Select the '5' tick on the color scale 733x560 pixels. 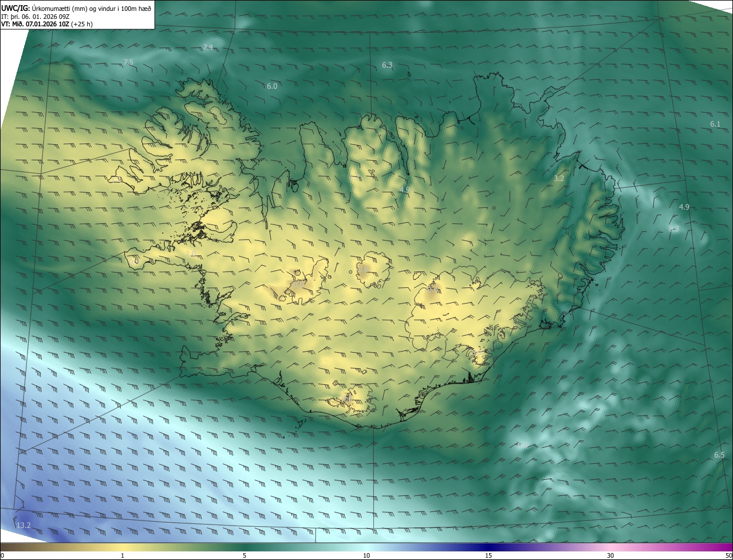(x=245, y=555)
